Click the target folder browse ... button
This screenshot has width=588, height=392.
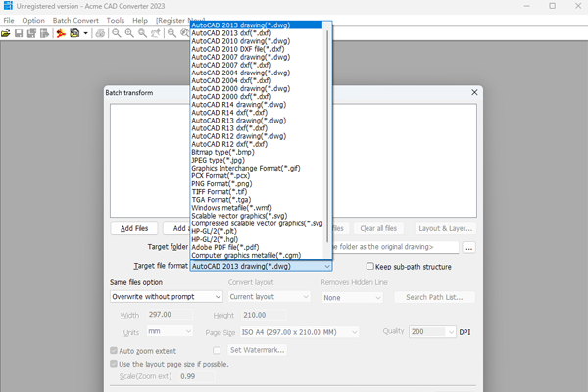tap(469, 248)
